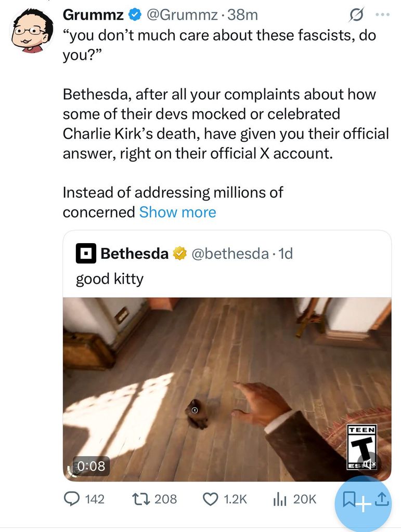This screenshot has height=532, width=401.
Task: Open the three-dot more options menu
Action: (x=382, y=15)
